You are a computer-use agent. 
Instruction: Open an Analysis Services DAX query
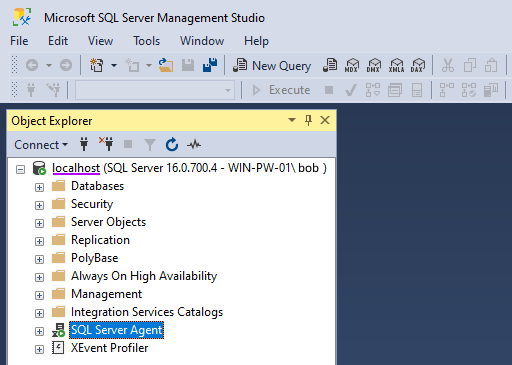tap(418, 65)
